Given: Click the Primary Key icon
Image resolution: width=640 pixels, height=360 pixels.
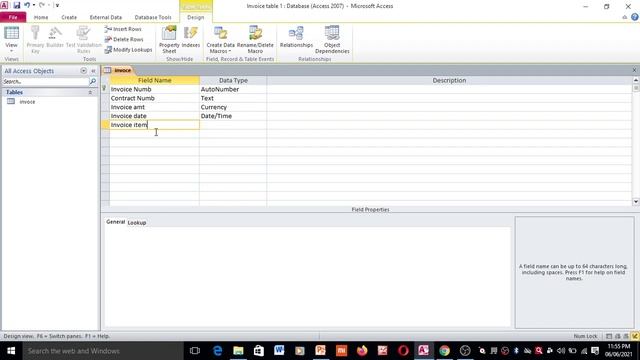Looking at the screenshot, I should pos(35,33).
